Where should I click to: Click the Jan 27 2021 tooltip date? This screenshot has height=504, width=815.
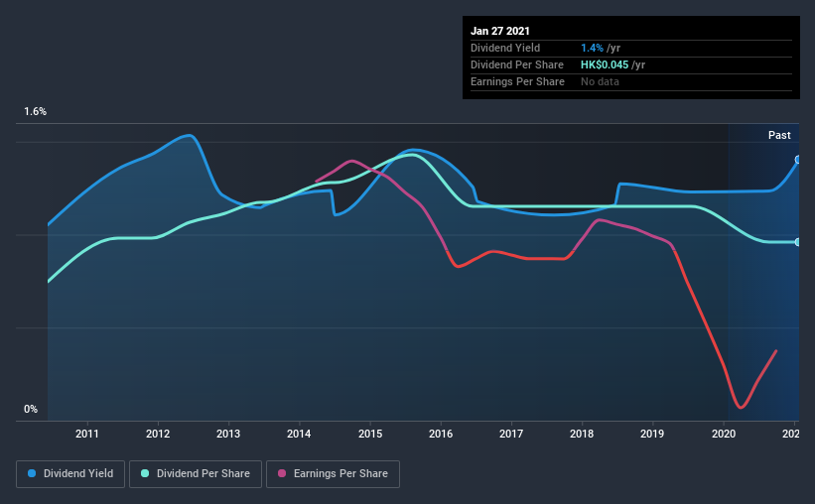click(500, 31)
